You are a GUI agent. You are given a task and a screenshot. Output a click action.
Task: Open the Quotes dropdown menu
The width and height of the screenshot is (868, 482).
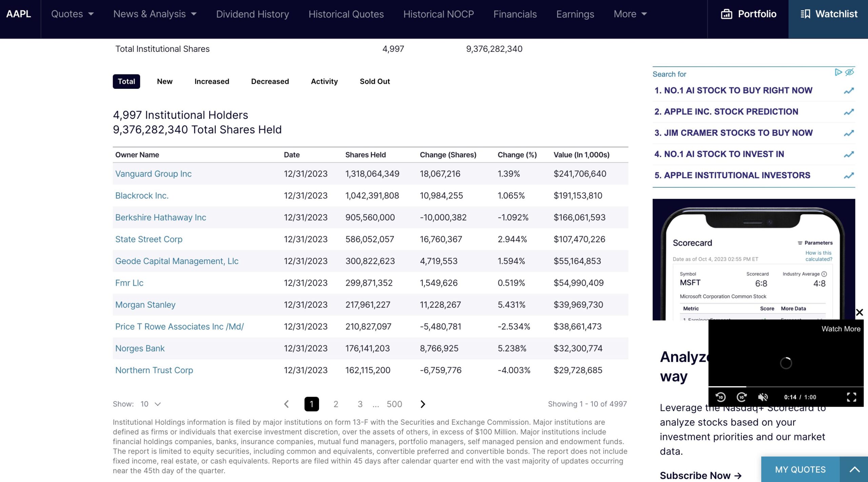[x=73, y=14]
